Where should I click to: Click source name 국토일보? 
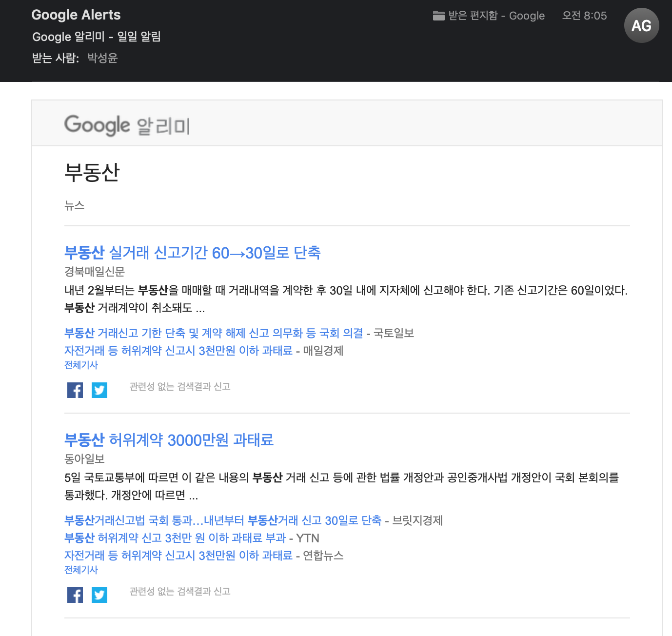(394, 333)
